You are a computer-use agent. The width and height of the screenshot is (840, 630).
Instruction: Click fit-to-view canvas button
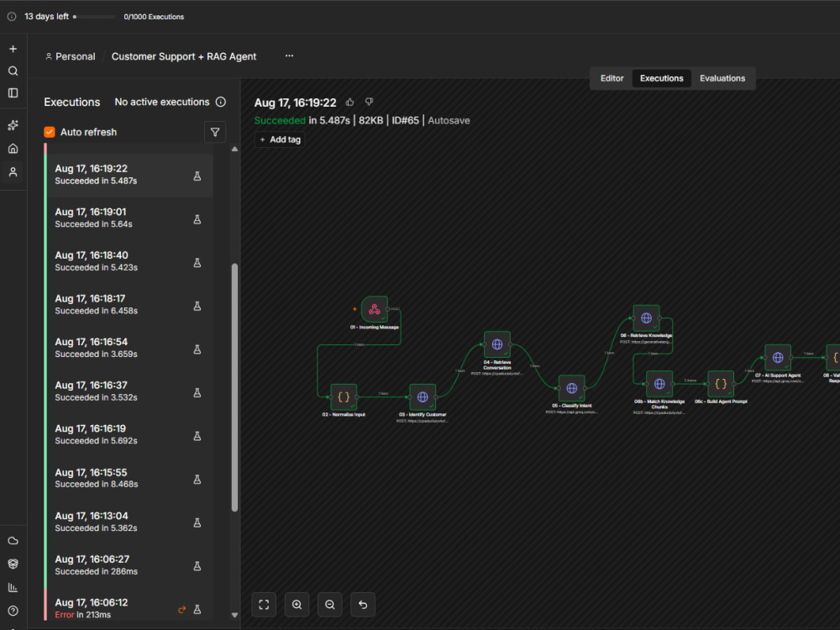click(x=264, y=605)
